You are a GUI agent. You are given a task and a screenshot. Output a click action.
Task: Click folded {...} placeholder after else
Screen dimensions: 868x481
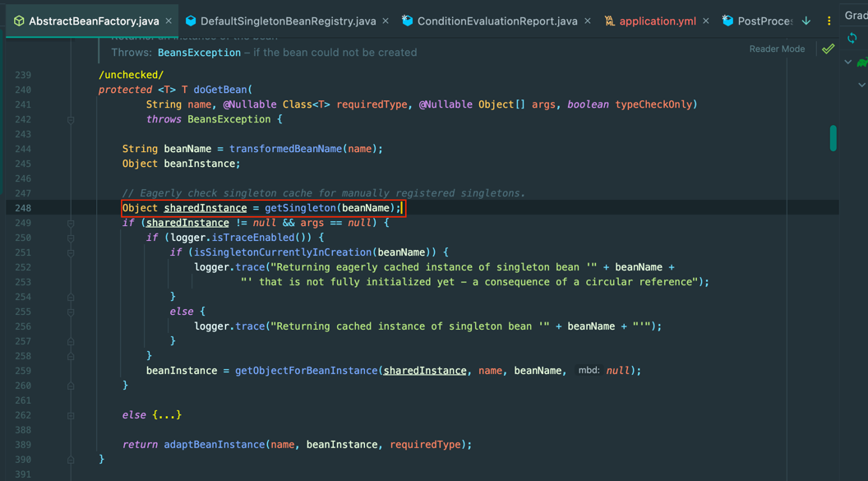pyautogui.click(x=167, y=414)
